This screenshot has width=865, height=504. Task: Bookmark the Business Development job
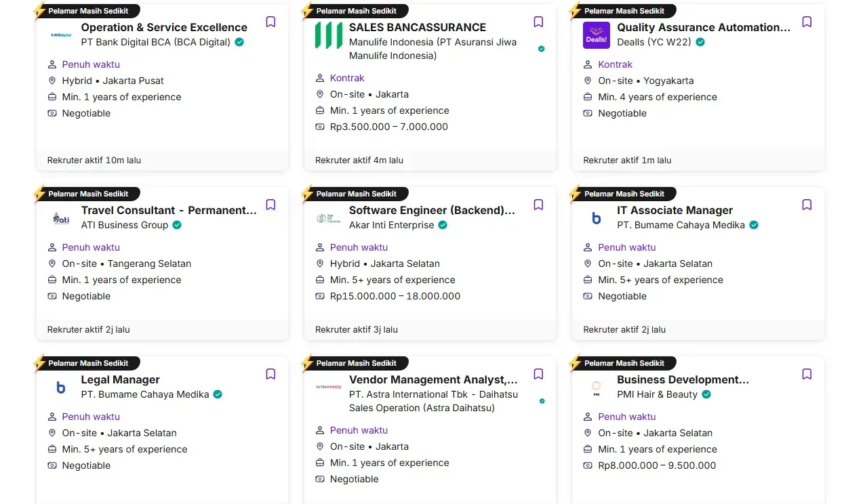807,374
